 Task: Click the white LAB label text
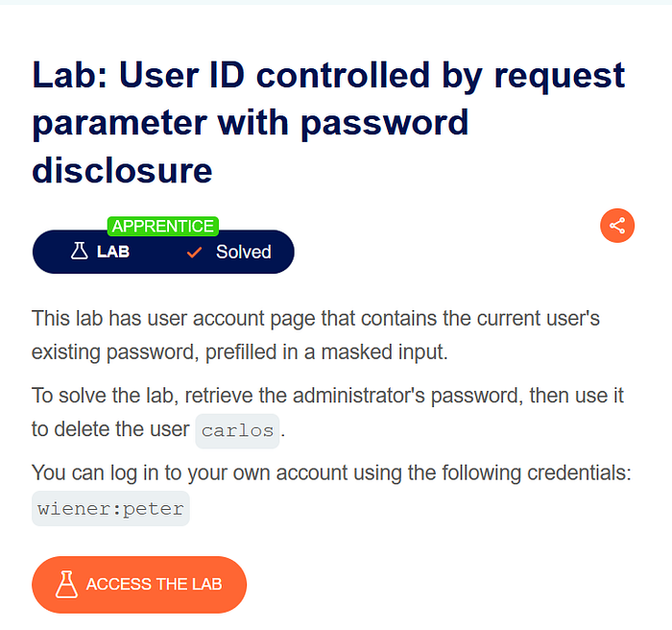point(113,252)
